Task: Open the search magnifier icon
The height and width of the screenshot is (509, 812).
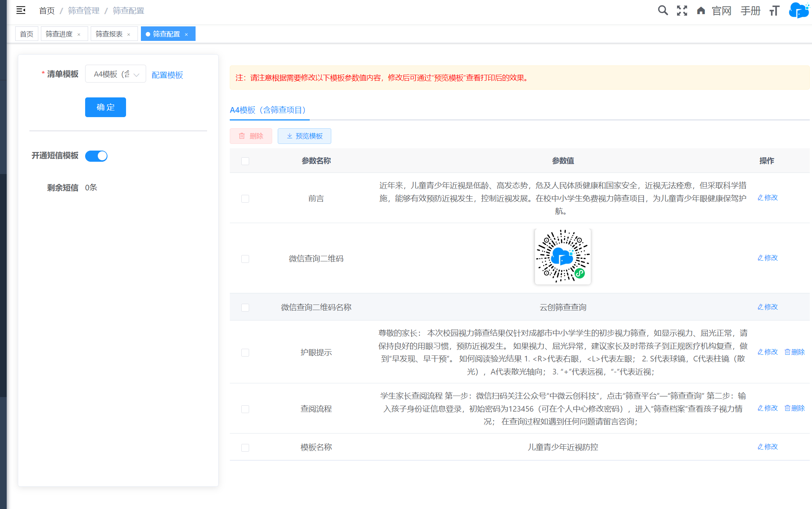Action: click(x=663, y=10)
